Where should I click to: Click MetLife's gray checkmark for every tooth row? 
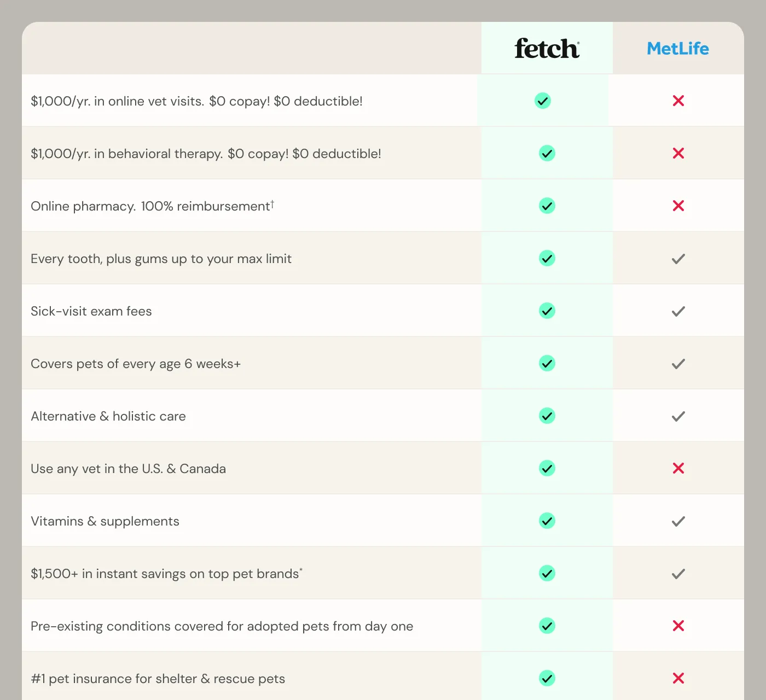tap(678, 259)
